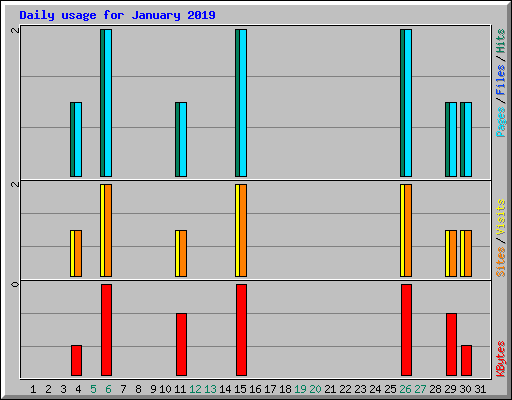Select the tall cyan bar for day 6

[x=108, y=103]
